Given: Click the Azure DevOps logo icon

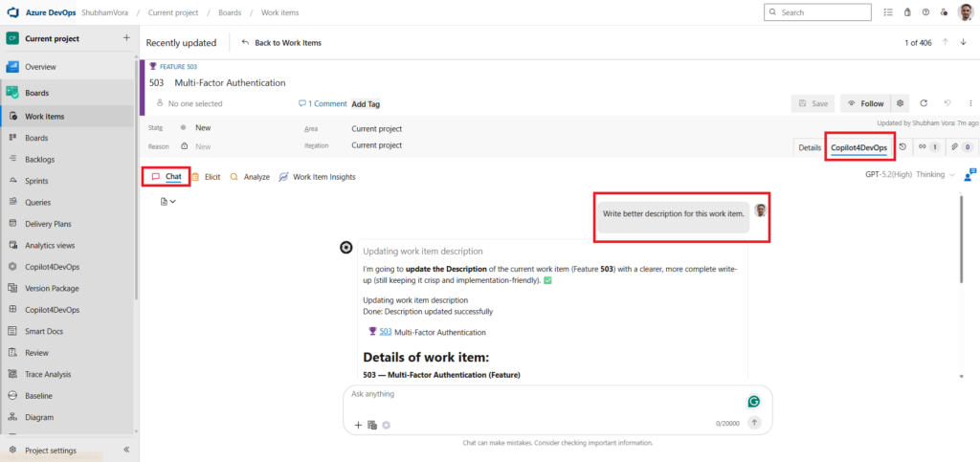Looking at the screenshot, I should (12, 12).
